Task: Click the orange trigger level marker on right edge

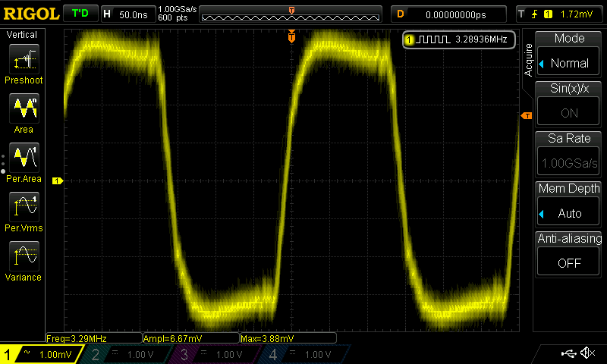Action: (526, 115)
